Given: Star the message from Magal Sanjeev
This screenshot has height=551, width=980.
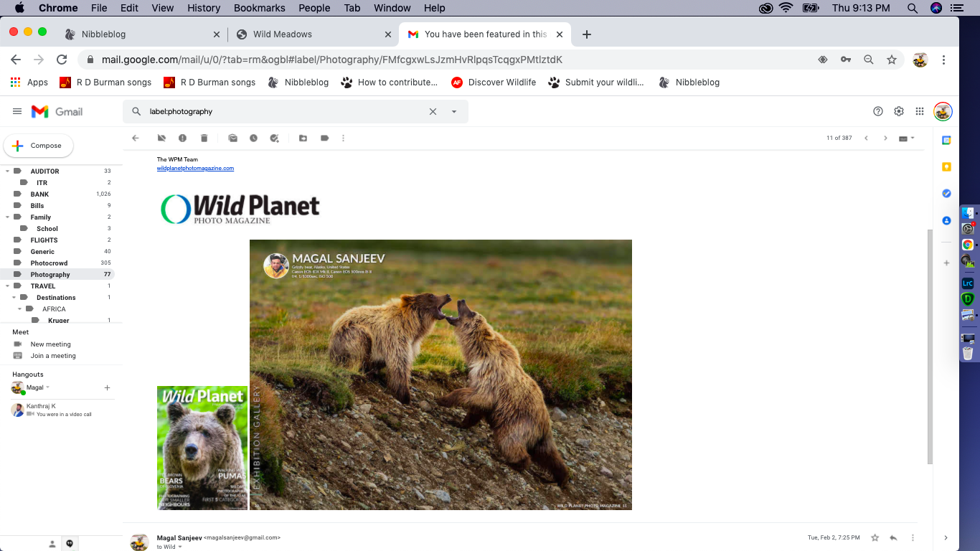Looking at the screenshot, I should pyautogui.click(x=875, y=537).
